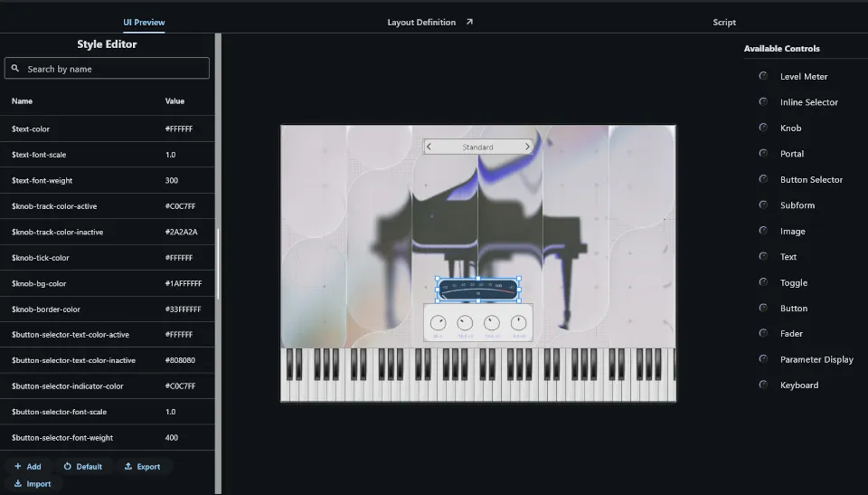
Task: Click next arrow in Standard selector
Action: [527, 147]
